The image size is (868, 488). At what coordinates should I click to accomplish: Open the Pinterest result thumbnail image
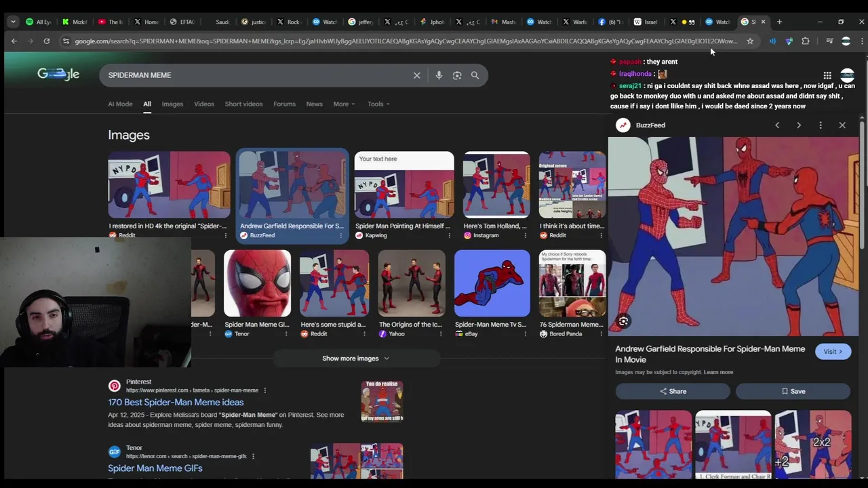382,401
